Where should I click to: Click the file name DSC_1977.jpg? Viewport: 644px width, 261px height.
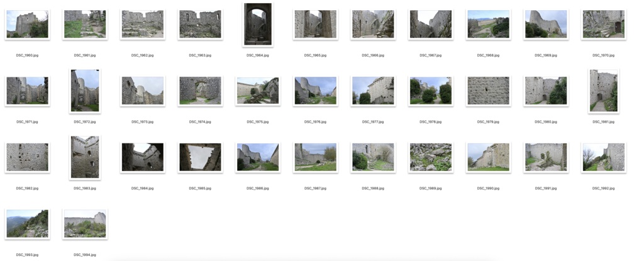click(373, 122)
